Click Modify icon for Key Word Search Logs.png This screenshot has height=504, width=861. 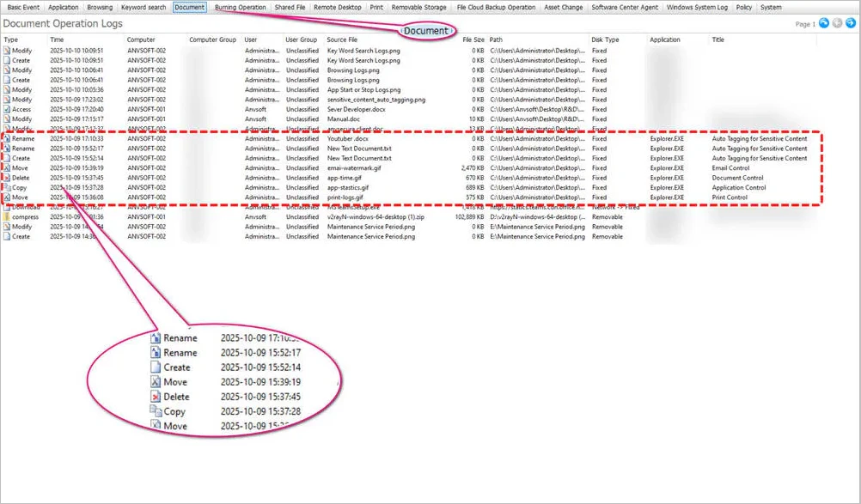(x=7, y=51)
